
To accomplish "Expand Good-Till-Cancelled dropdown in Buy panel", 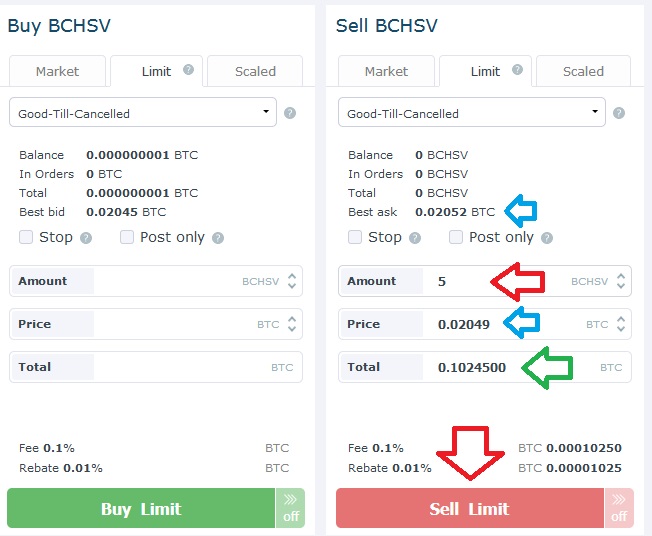I will [143, 112].
